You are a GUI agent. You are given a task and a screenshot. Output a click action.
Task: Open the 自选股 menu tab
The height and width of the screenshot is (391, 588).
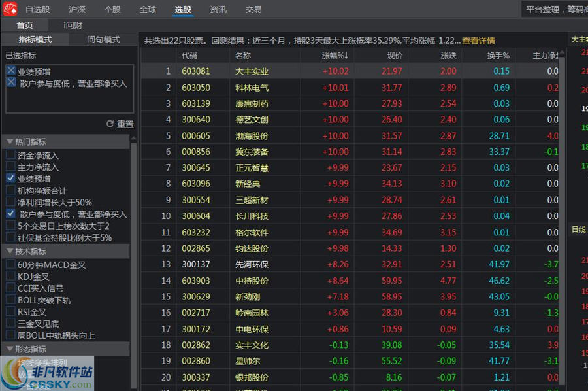click(x=38, y=9)
